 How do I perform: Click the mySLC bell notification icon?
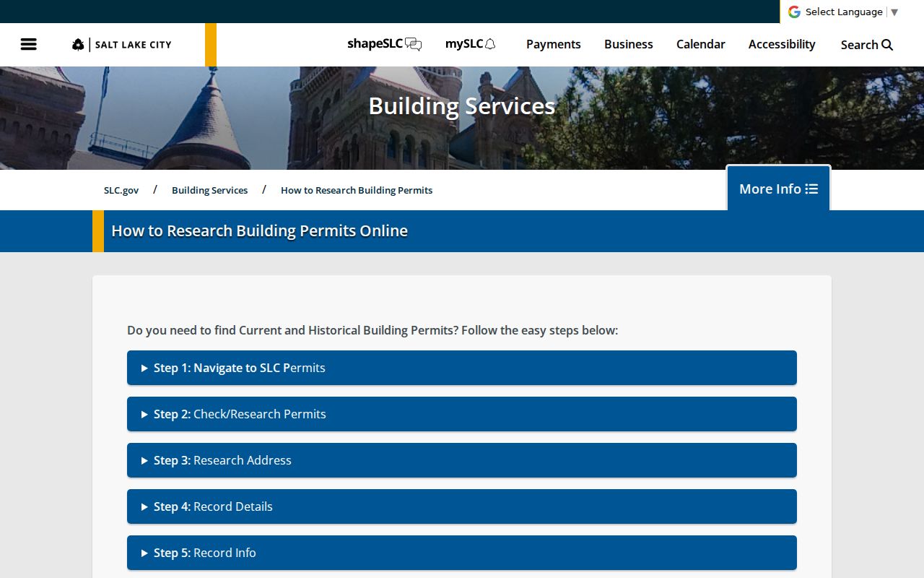click(x=490, y=44)
